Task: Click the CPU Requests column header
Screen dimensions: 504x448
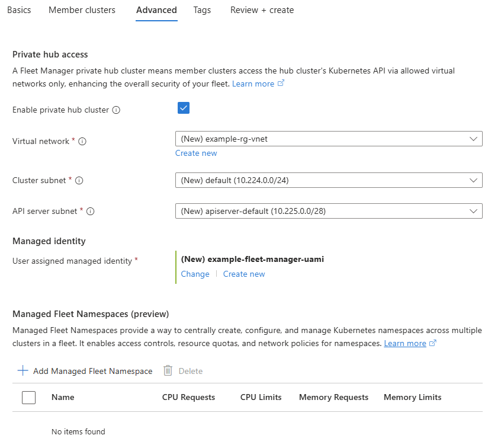Action: (189, 398)
